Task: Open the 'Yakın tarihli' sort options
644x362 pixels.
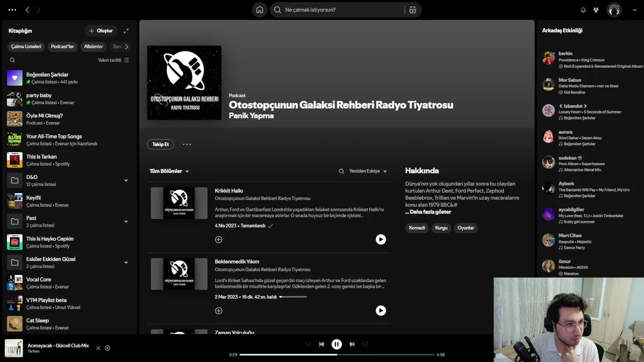Action: (x=113, y=60)
